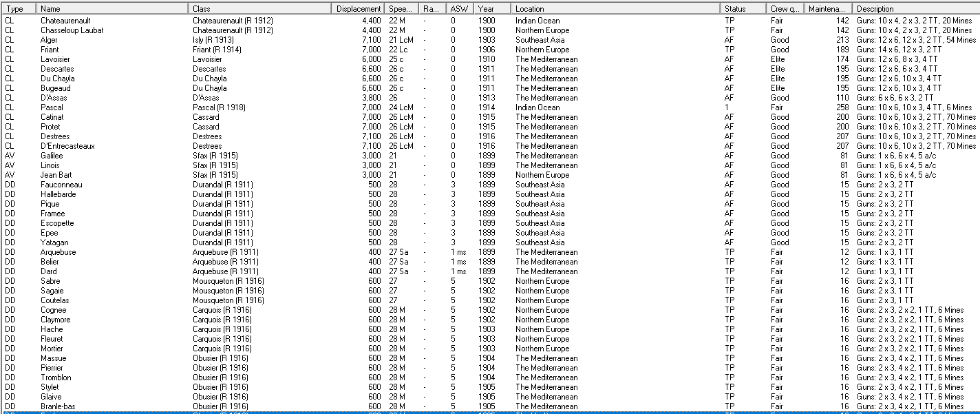
Task: Select the Tromblon destroyer row
Action: 56,377
